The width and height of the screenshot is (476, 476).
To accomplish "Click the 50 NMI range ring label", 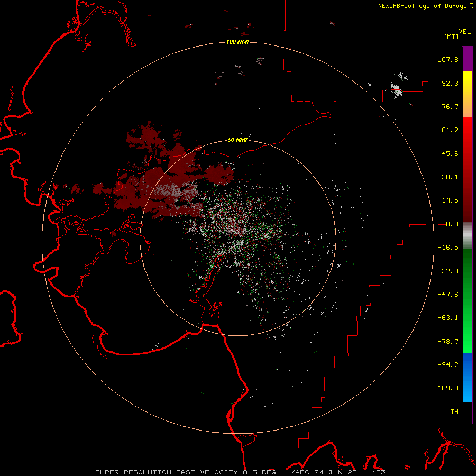I will click(237, 140).
